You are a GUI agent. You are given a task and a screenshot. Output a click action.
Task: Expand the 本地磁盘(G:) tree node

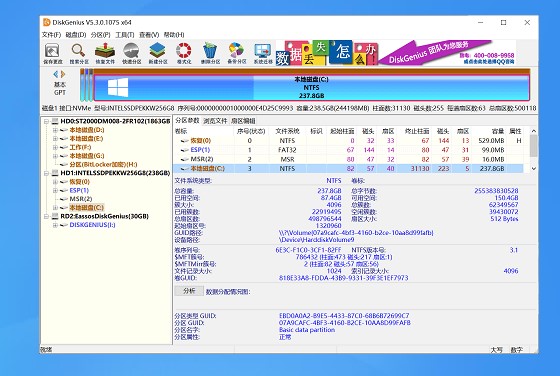(55, 156)
